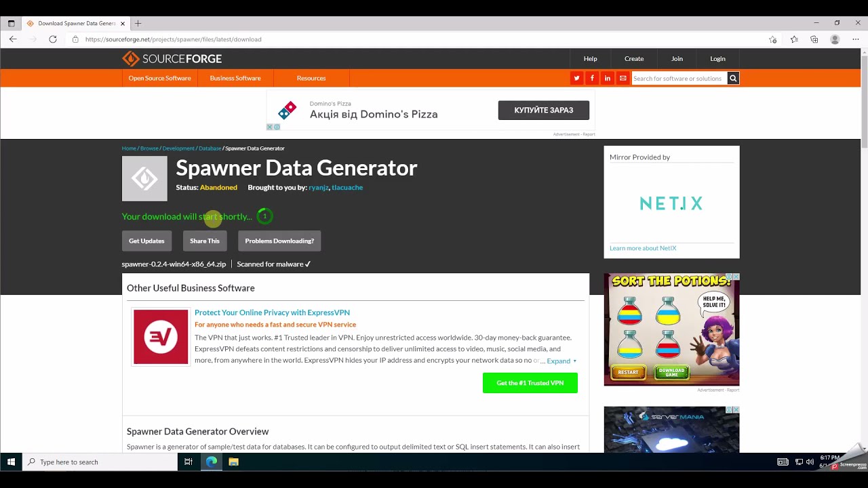Open the tab actions menu icon
Screen dimensions: 868x488
pyautogui.click(x=11, y=23)
